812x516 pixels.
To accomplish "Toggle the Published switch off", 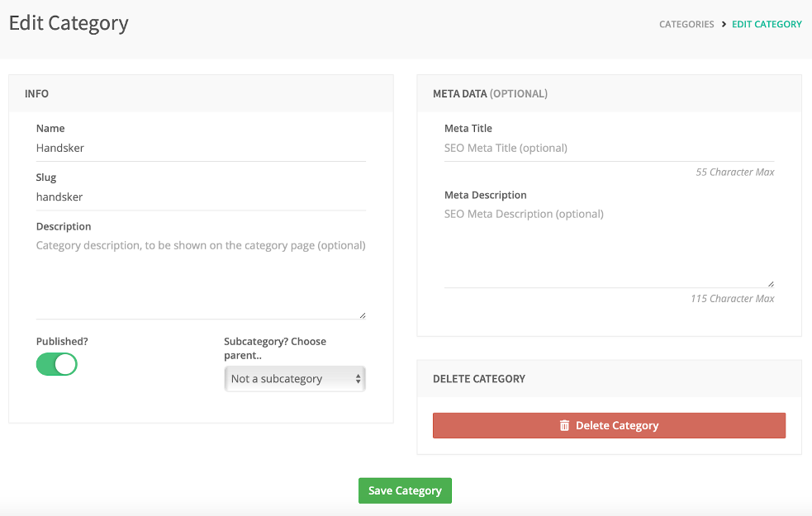I will click(x=57, y=364).
